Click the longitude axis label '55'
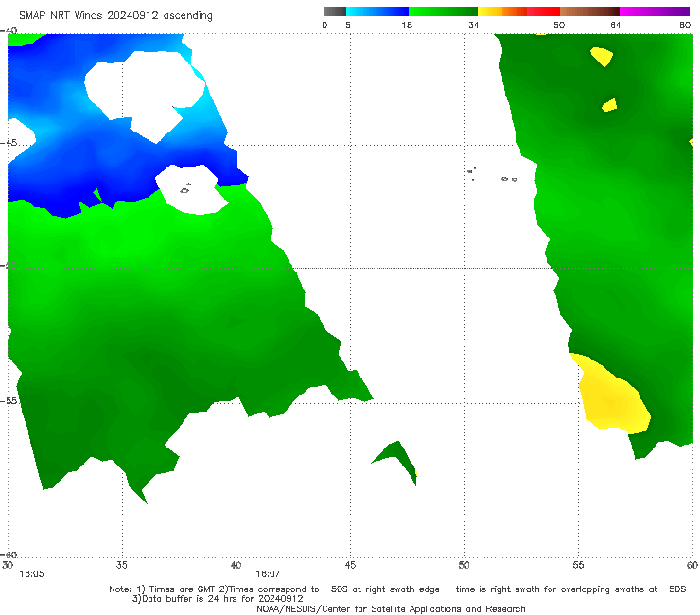700x615 pixels. click(578, 565)
